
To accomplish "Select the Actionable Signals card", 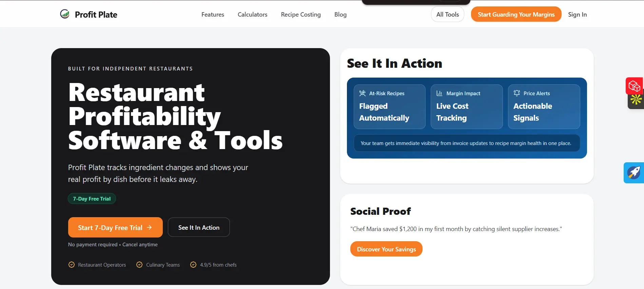I will (x=544, y=107).
